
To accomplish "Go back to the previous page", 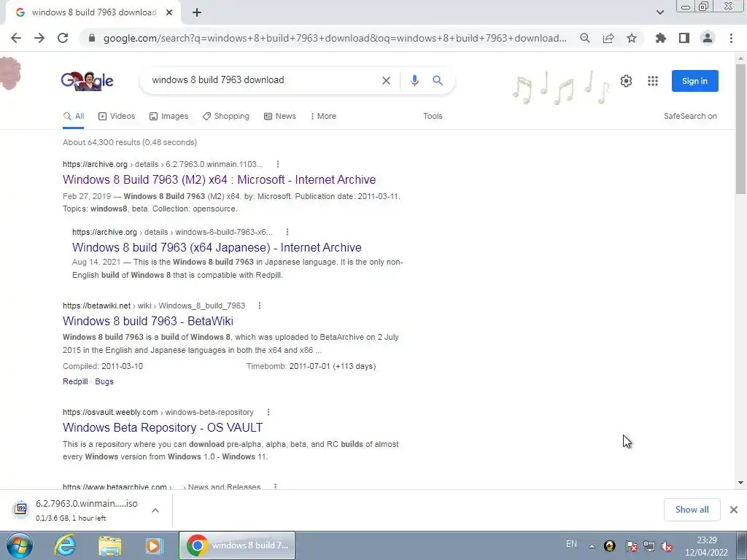I will point(16,38).
